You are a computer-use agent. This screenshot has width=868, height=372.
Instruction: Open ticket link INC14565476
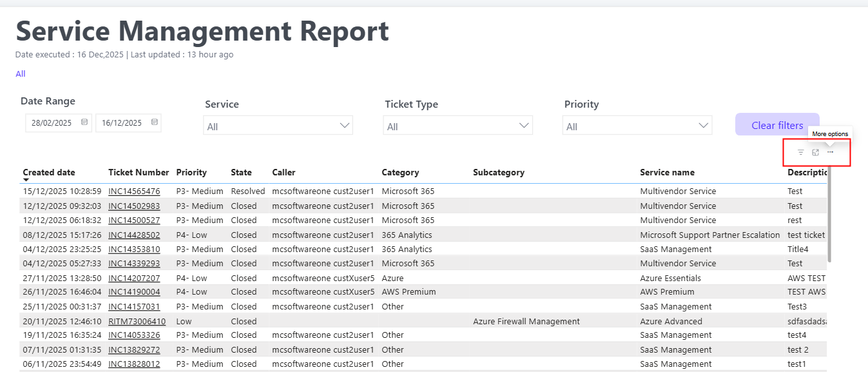pos(134,191)
